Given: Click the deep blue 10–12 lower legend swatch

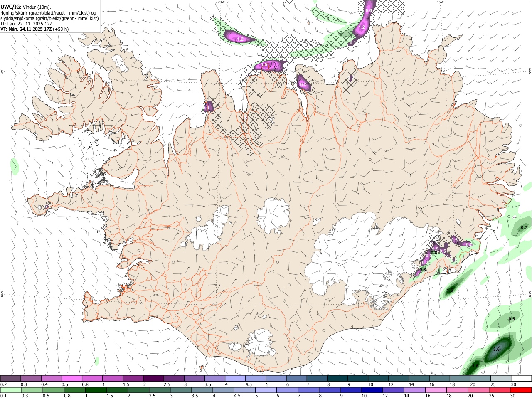Looking at the screenshot, I should pyautogui.click(x=373, y=390).
